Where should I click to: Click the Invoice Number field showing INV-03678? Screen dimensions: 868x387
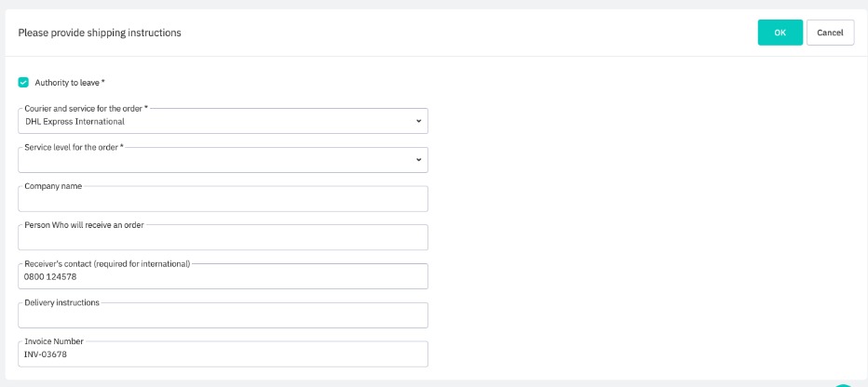(x=224, y=354)
